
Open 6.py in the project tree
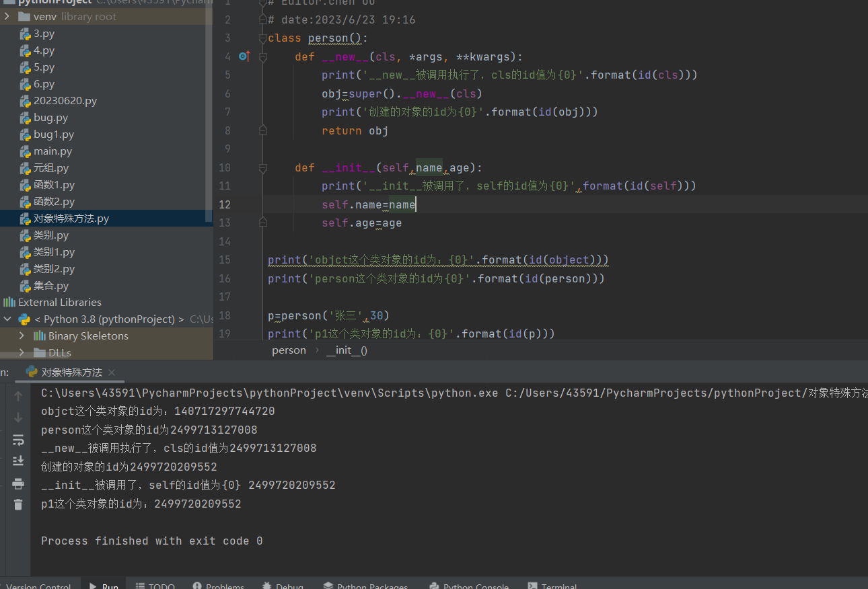coord(44,84)
